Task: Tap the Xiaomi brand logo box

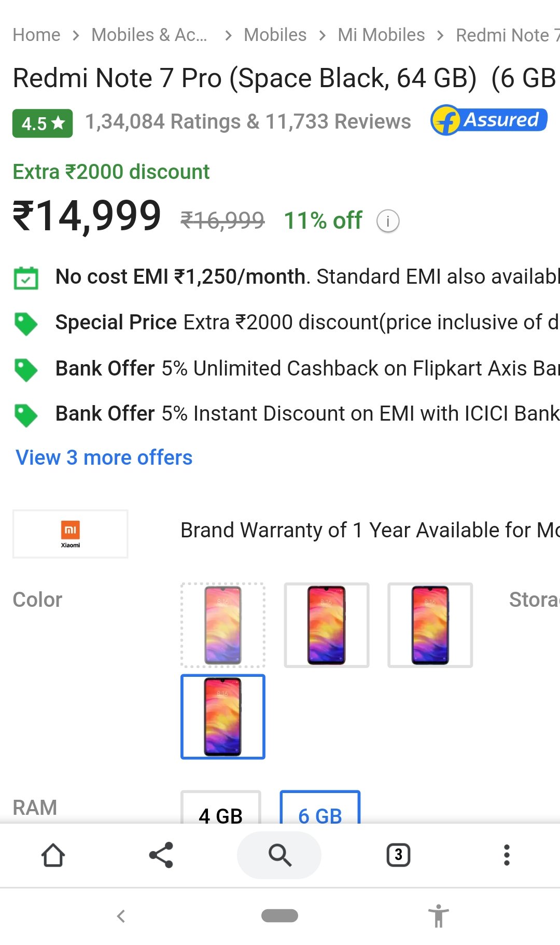Action: click(x=71, y=534)
